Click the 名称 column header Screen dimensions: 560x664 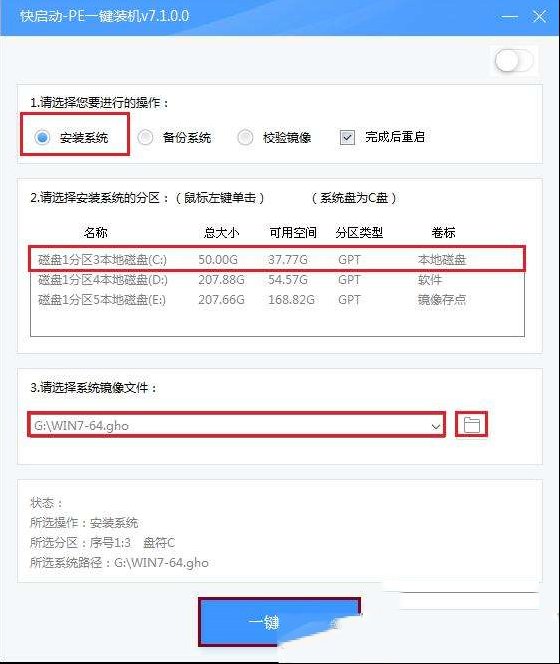95,232
